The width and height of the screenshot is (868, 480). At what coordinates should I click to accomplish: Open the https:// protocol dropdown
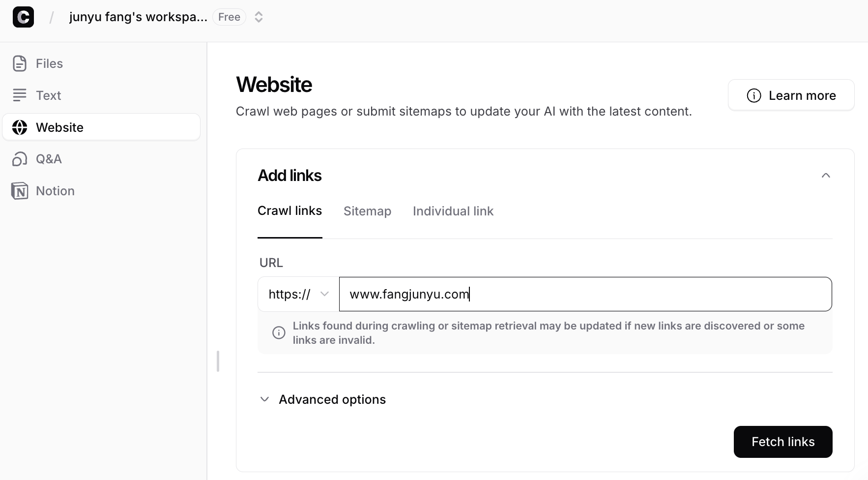[x=298, y=294]
